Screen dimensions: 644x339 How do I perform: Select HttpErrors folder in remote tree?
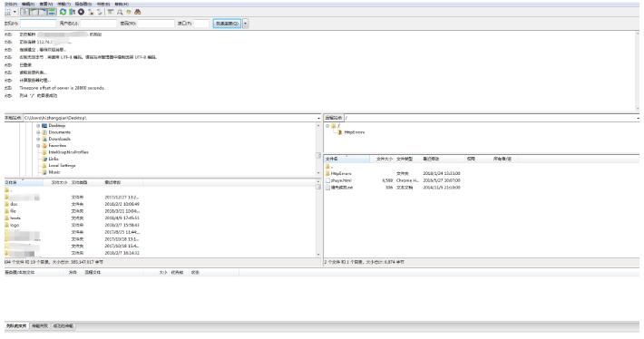(x=354, y=132)
